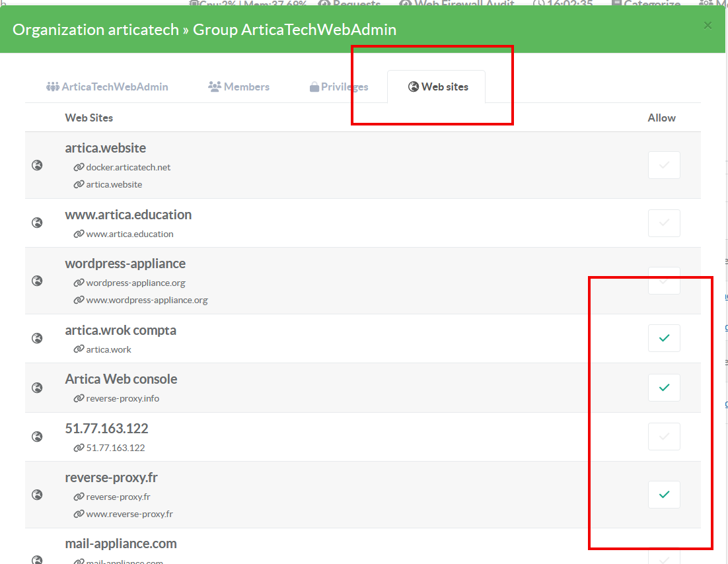This screenshot has height=564, width=728.
Task: Click globe icon beside artica.website row
Action: click(38, 165)
